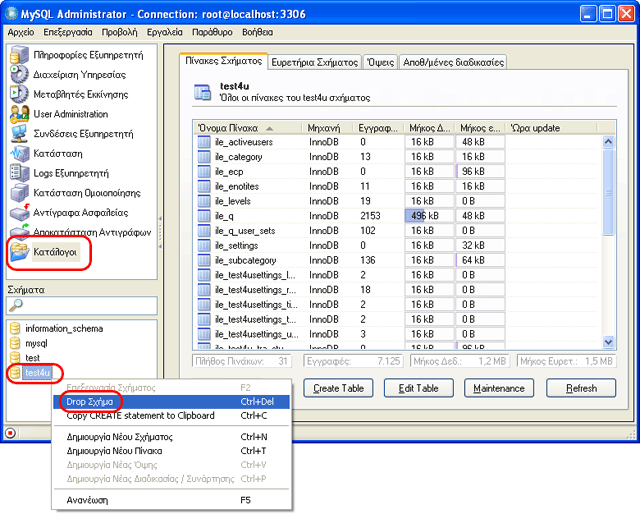Click the ile_levels table icon
The height and width of the screenshot is (514, 640).
[204, 201]
